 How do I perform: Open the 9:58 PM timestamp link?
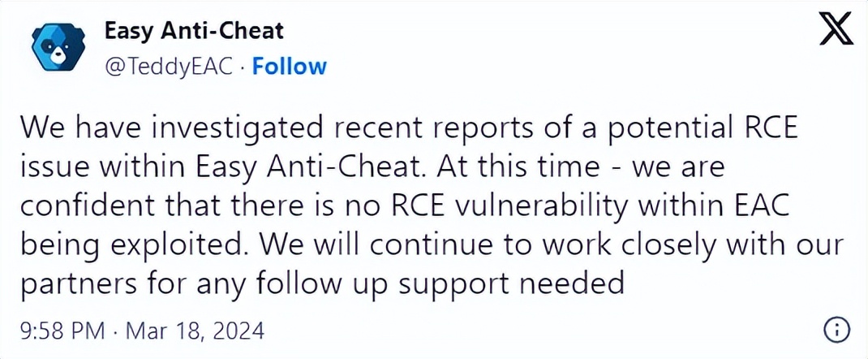pyautogui.click(x=62, y=331)
